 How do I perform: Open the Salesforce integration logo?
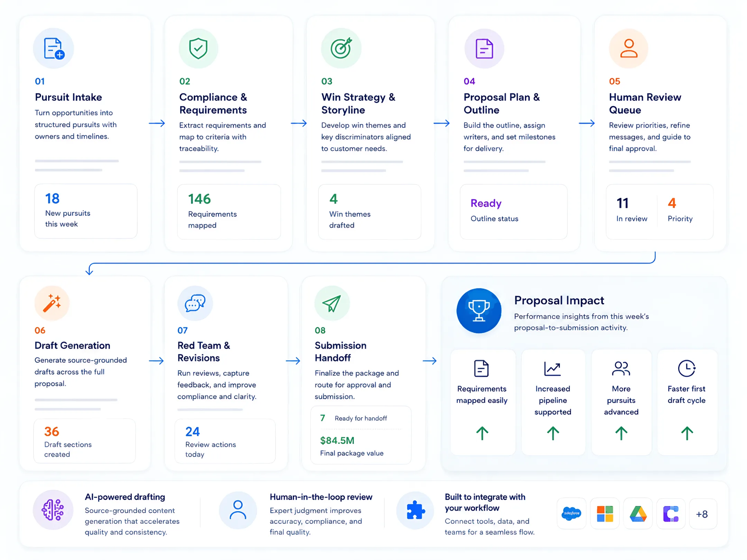click(571, 514)
